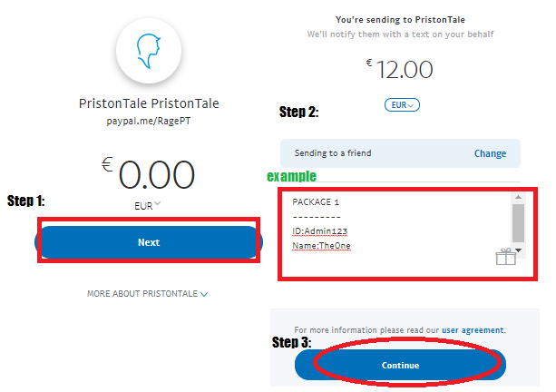Open the user agreement link
This screenshot has width=556, height=392.
[473, 330]
